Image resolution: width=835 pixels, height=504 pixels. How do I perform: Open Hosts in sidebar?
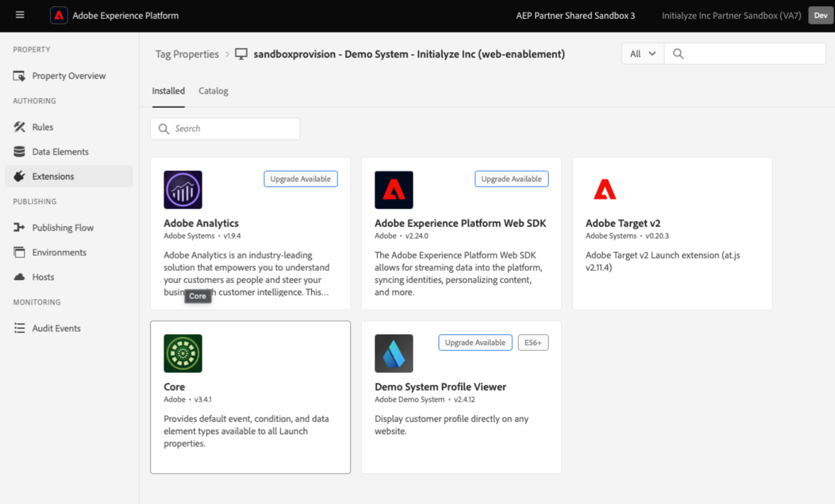click(69, 277)
